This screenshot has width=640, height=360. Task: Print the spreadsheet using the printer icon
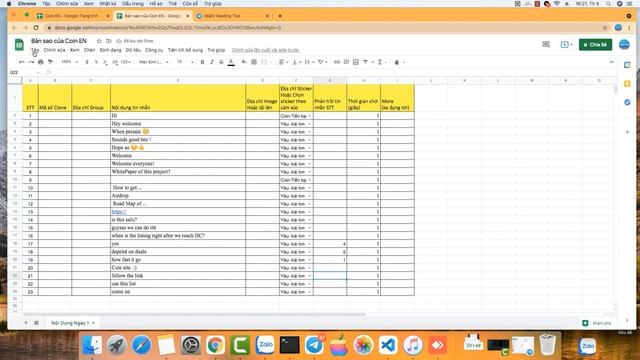40,62
